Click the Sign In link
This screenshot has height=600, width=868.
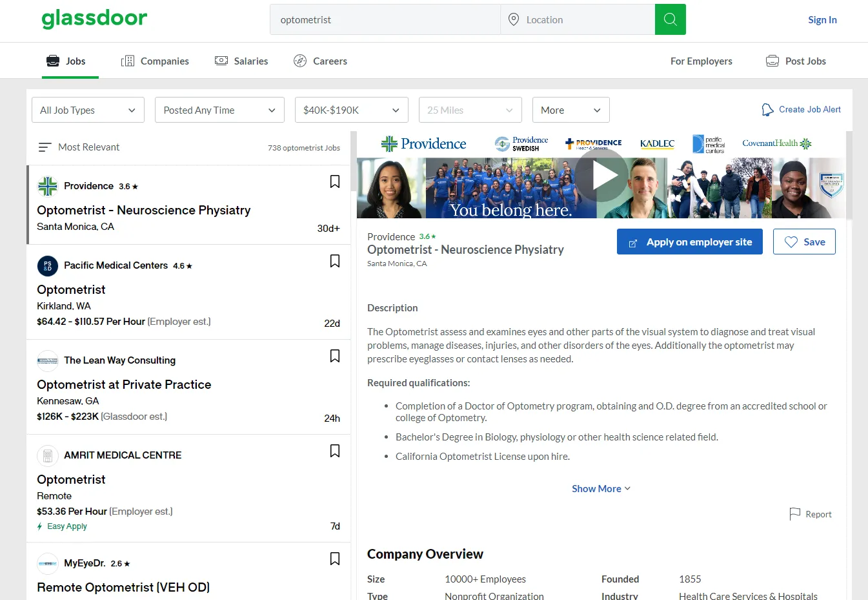822,19
